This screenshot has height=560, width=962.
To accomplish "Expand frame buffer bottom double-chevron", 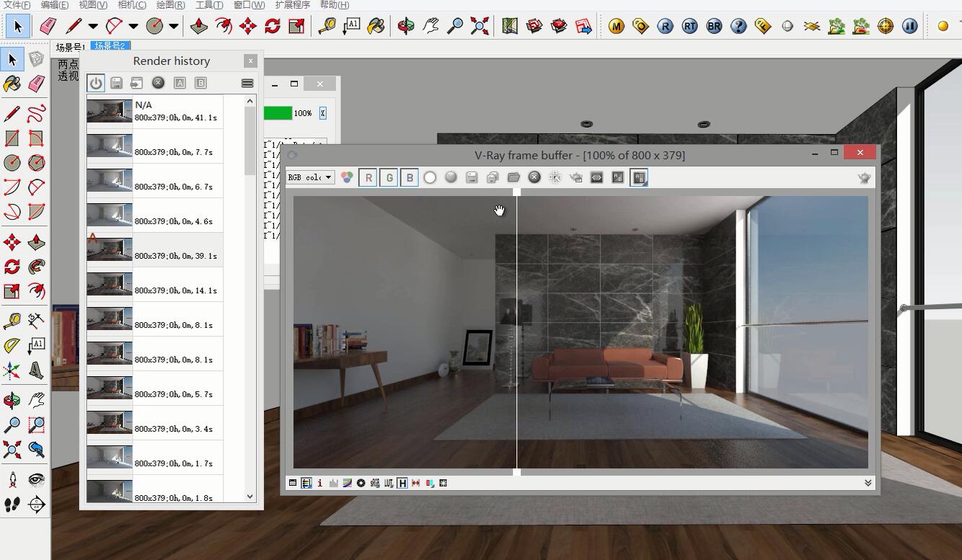I will click(868, 483).
